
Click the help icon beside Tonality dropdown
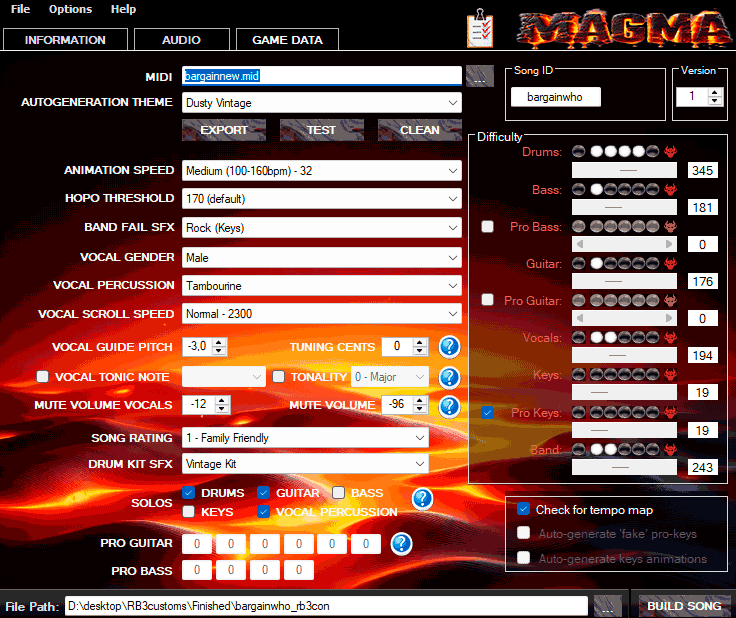click(x=449, y=377)
